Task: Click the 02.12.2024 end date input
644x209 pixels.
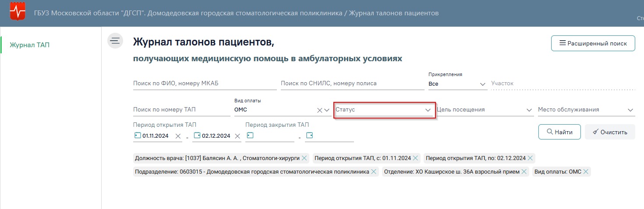Action: point(216,136)
